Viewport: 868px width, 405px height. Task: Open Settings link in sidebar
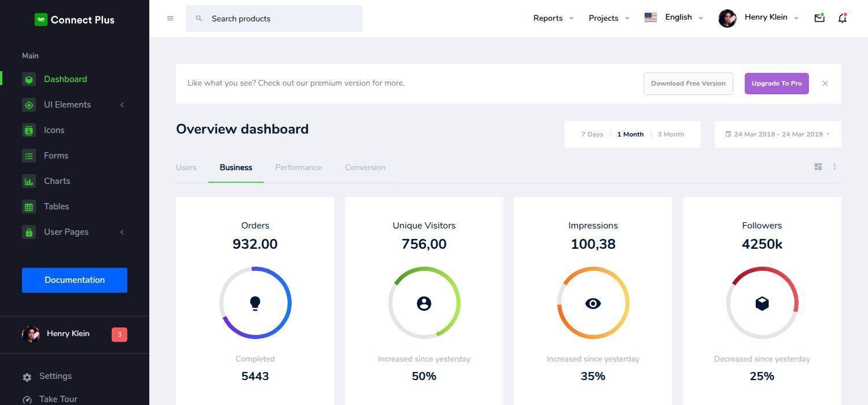56,376
